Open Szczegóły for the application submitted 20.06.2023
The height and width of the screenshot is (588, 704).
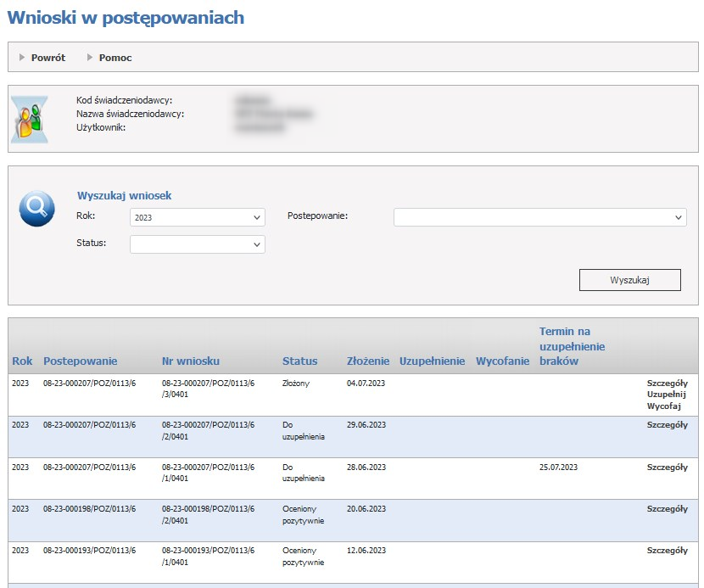[x=667, y=509]
